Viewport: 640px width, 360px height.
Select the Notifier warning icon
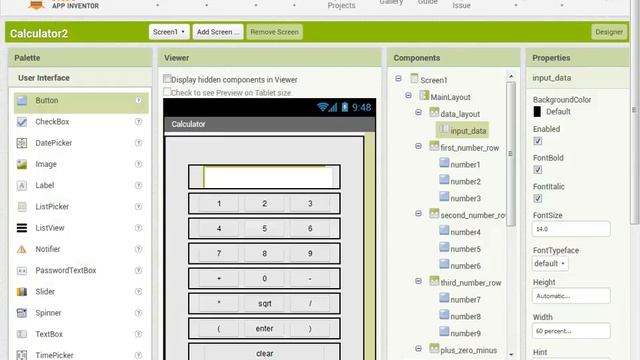pos(22,249)
